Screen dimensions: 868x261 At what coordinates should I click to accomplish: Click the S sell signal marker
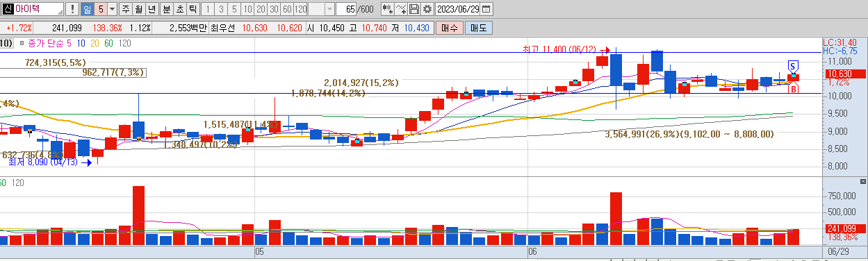pyautogui.click(x=792, y=66)
